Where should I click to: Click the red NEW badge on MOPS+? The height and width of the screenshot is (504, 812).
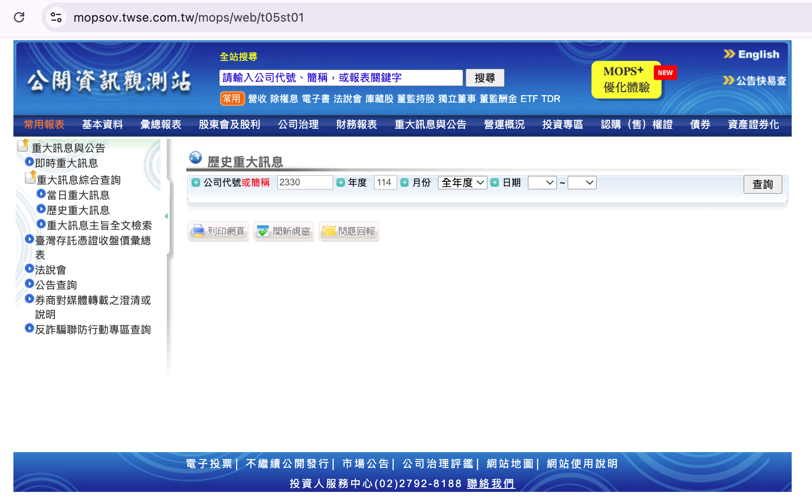(x=665, y=73)
